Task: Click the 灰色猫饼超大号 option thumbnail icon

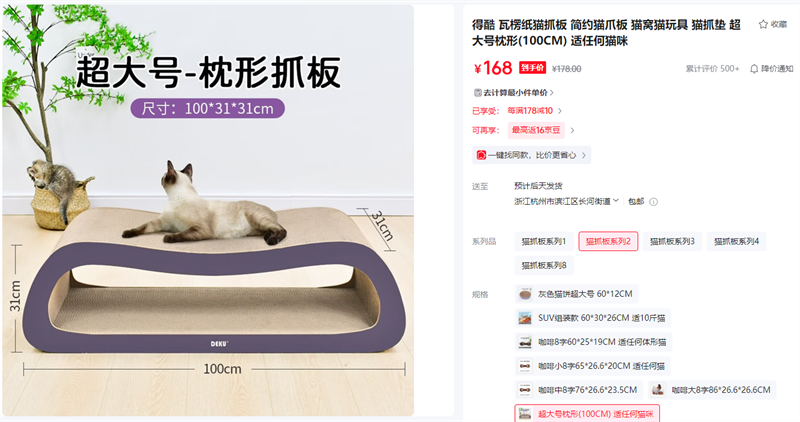Action: 524,294
